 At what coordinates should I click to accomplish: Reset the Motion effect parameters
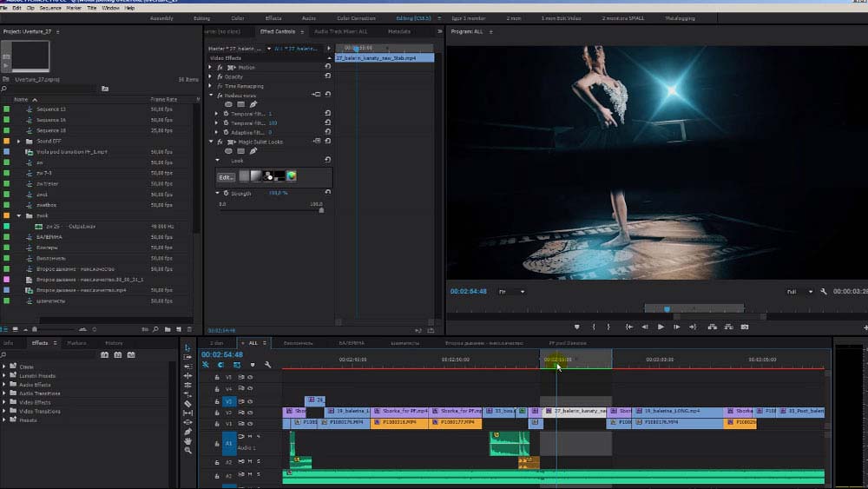[328, 67]
